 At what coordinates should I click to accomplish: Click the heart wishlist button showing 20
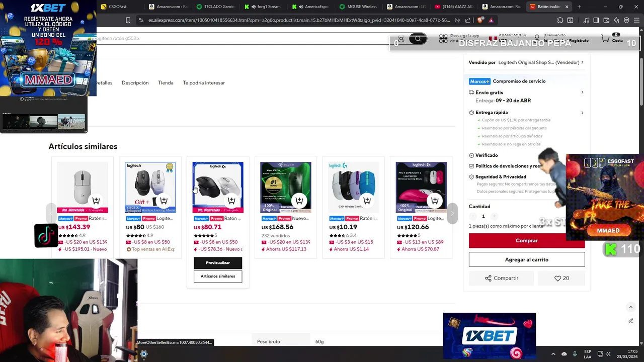[561, 278]
